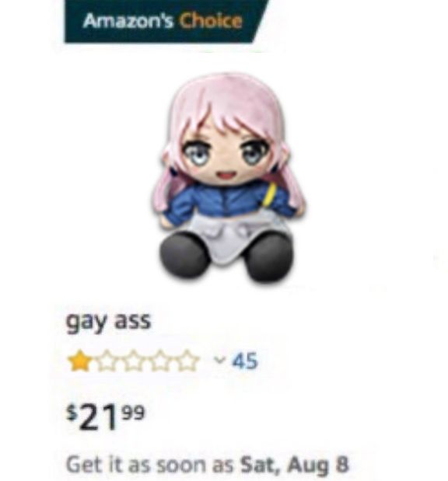
Task: Click the filled gold first star
Action: click(x=79, y=361)
